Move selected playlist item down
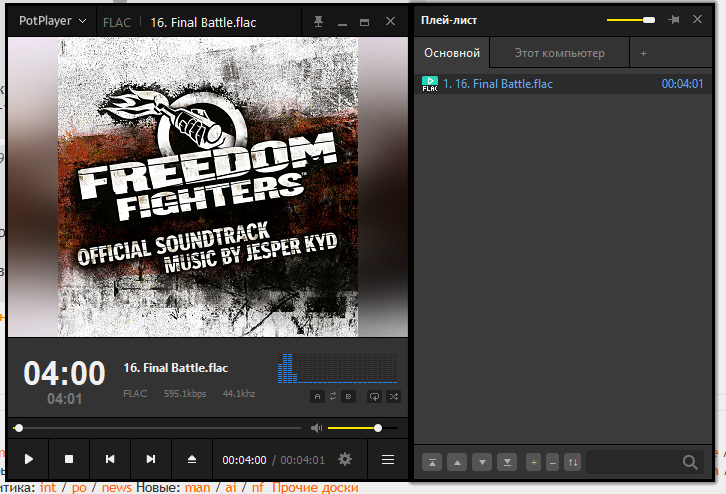This screenshot has width=726, height=494. pos(482,462)
